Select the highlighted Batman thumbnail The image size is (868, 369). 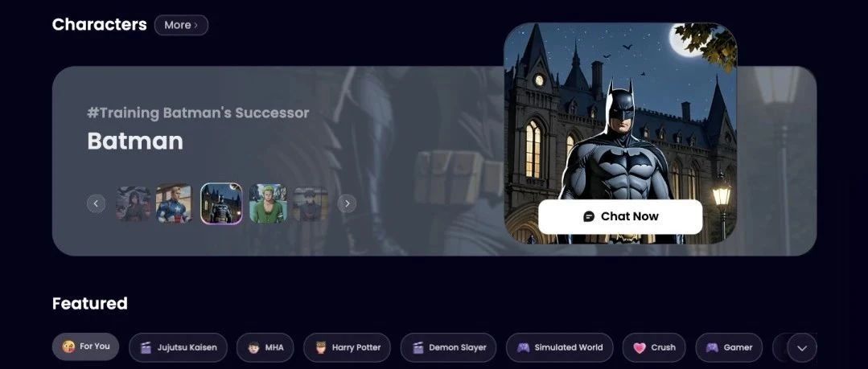(221, 203)
